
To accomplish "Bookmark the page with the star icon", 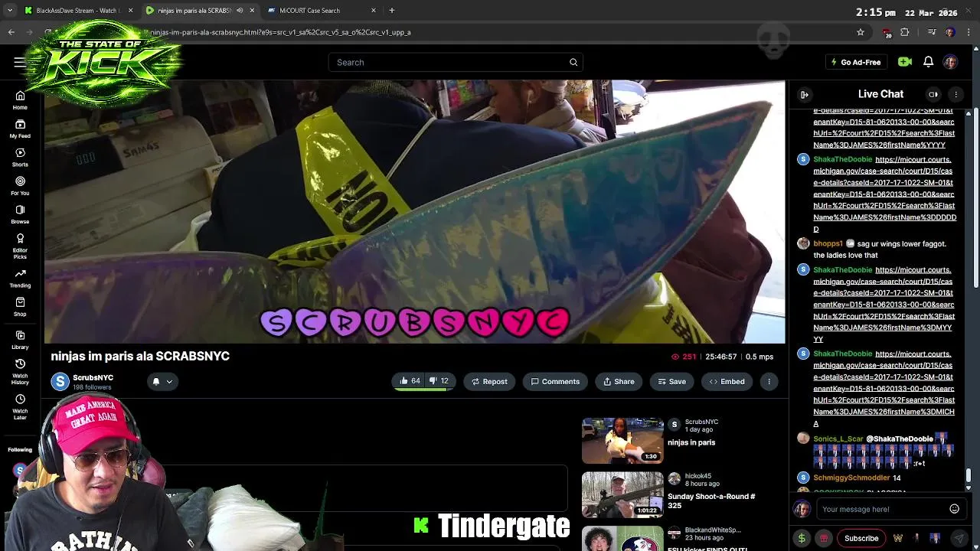I will click(x=861, y=32).
